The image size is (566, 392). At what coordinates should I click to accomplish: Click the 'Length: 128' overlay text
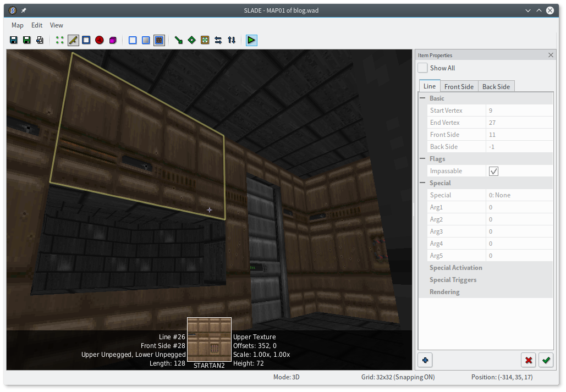tap(167, 363)
